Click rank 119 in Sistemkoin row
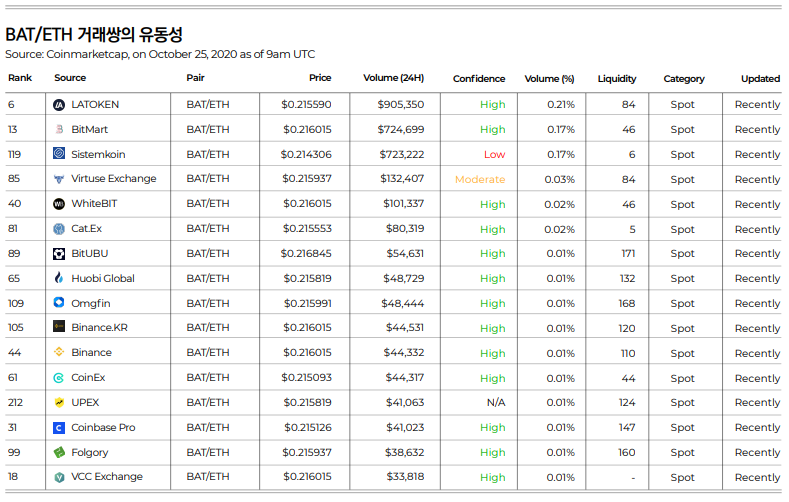 tap(14, 154)
